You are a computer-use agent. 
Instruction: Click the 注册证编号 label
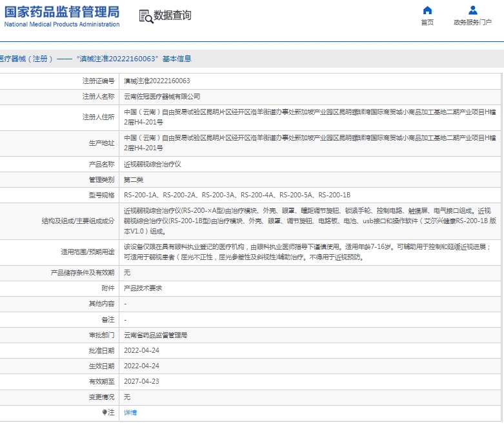[98, 81]
